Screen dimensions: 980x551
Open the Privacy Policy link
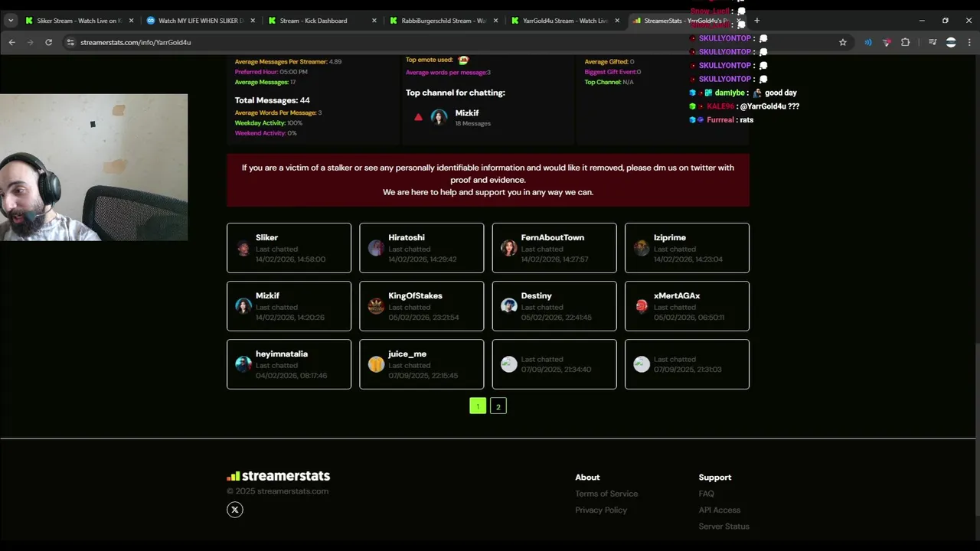tap(601, 510)
